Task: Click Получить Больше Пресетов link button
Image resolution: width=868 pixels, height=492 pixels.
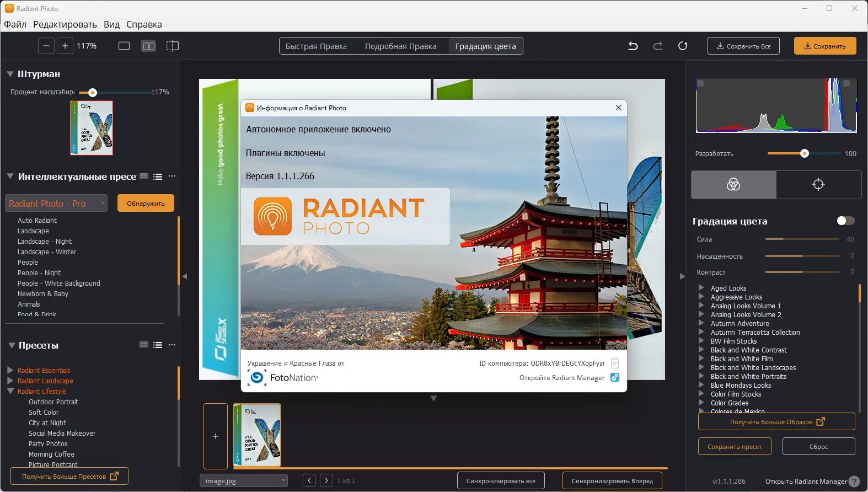Action: click(69, 477)
